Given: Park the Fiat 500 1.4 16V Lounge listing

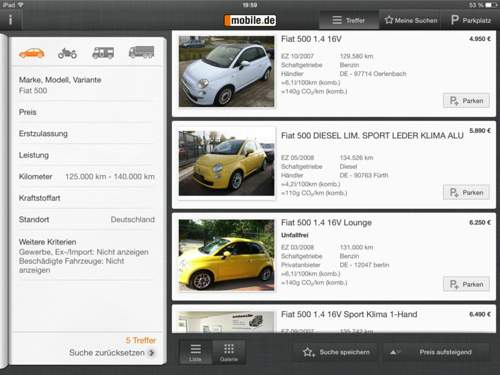Looking at the screenshot, I should [x=466, y=284].
